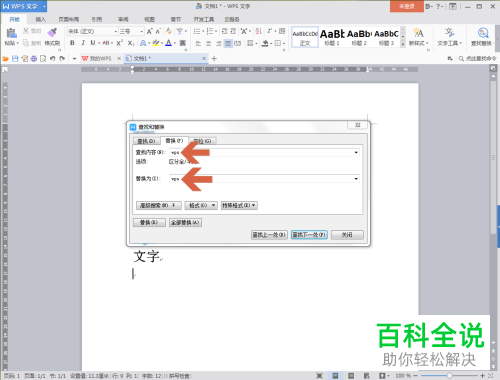Expand the styles gallery arrow

pos(403,44)
